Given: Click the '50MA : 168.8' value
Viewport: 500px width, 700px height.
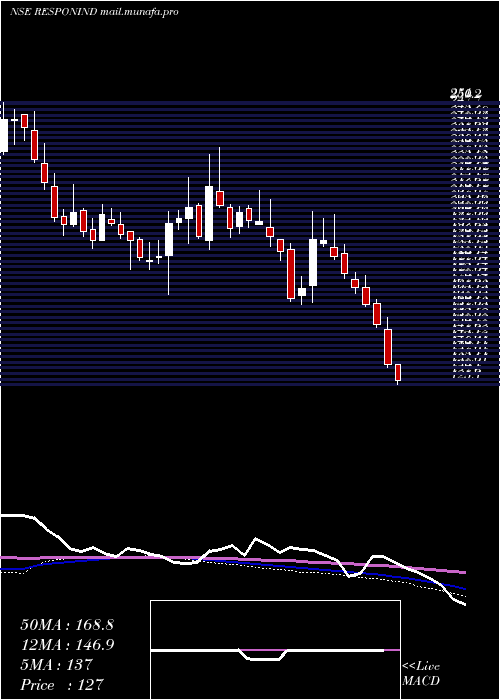Looking at the screenshot, I should tap(67, 625).
